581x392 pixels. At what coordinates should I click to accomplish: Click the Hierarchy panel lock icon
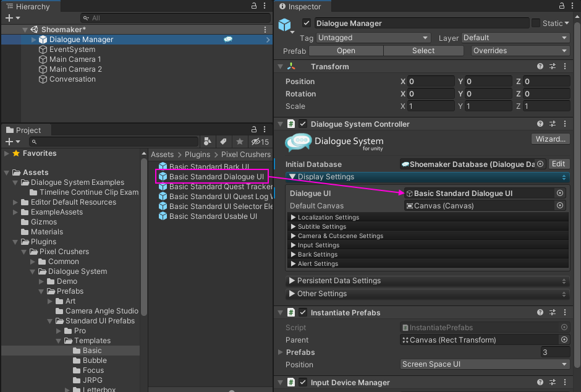(x=254, y=6)
